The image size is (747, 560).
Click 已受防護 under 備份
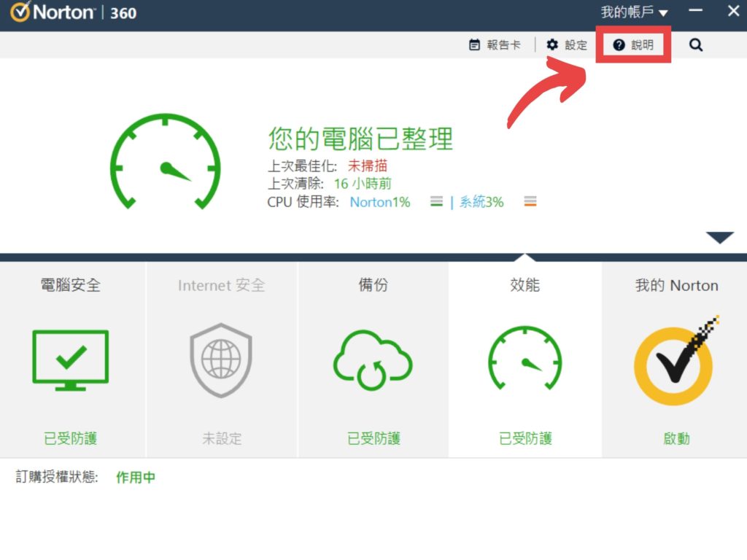point(373,438)
